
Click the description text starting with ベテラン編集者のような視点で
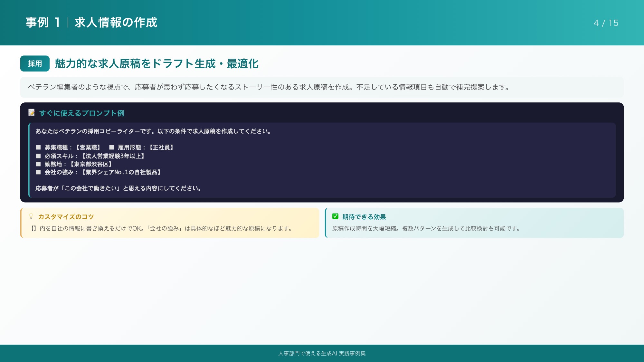coord(269,87)
